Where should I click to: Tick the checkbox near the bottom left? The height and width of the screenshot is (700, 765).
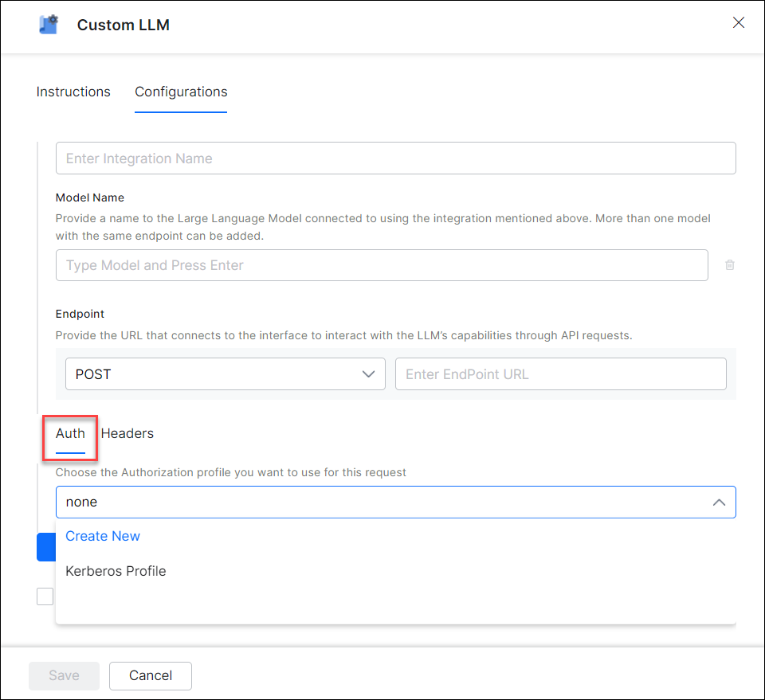(45, 596)
